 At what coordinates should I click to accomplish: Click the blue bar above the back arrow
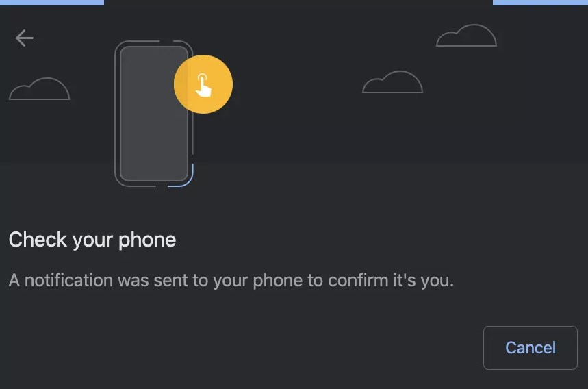[x=52, y=2]
